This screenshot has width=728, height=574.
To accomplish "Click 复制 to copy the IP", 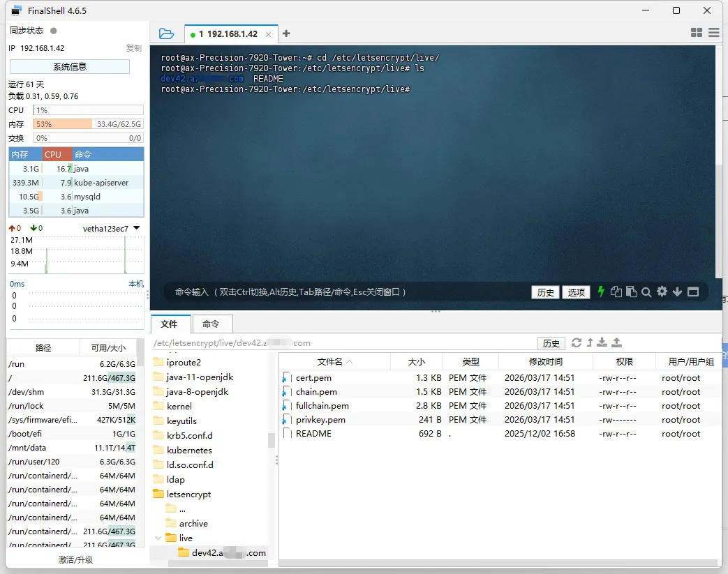I will pos(134,48).
